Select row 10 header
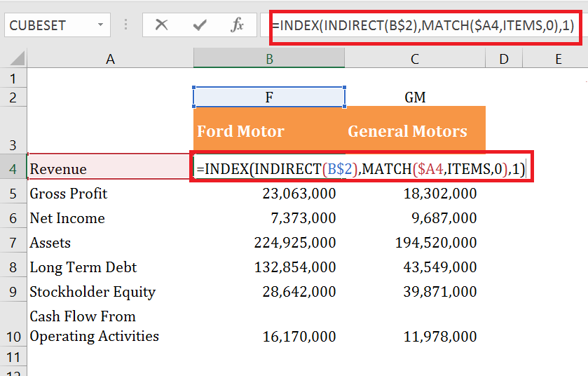 coord(13,325)
